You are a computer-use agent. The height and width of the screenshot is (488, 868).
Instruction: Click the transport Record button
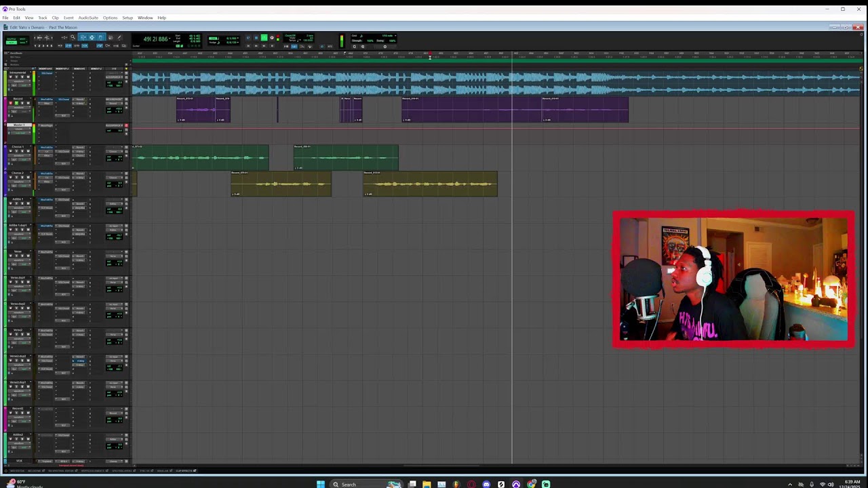pos(272,37)
